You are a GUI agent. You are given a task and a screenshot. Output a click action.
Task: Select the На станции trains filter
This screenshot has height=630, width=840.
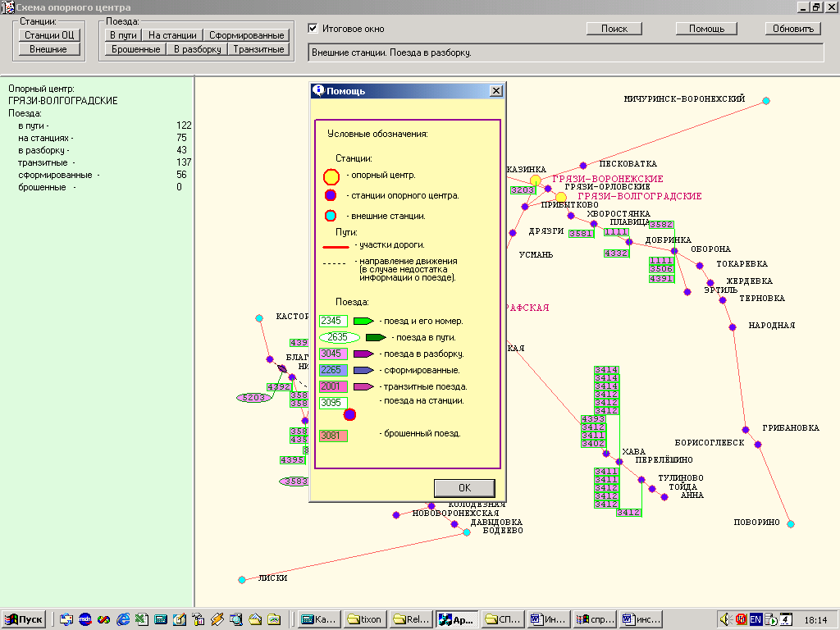click(172, 34)
